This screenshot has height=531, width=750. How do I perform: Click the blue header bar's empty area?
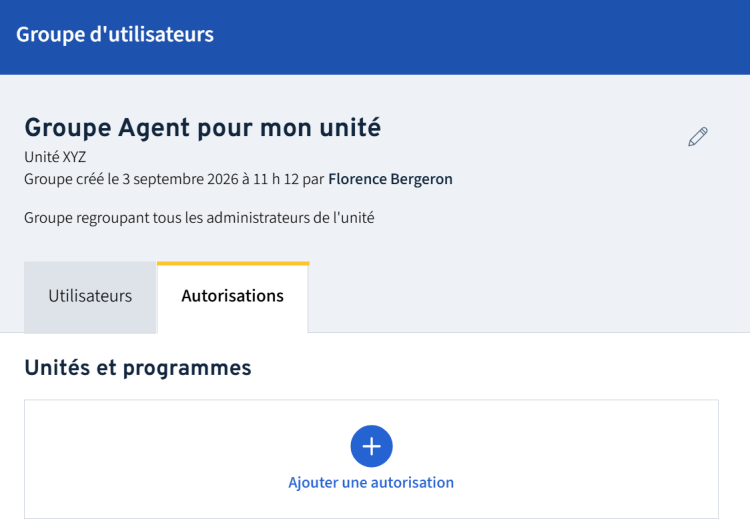click(478, 36)
